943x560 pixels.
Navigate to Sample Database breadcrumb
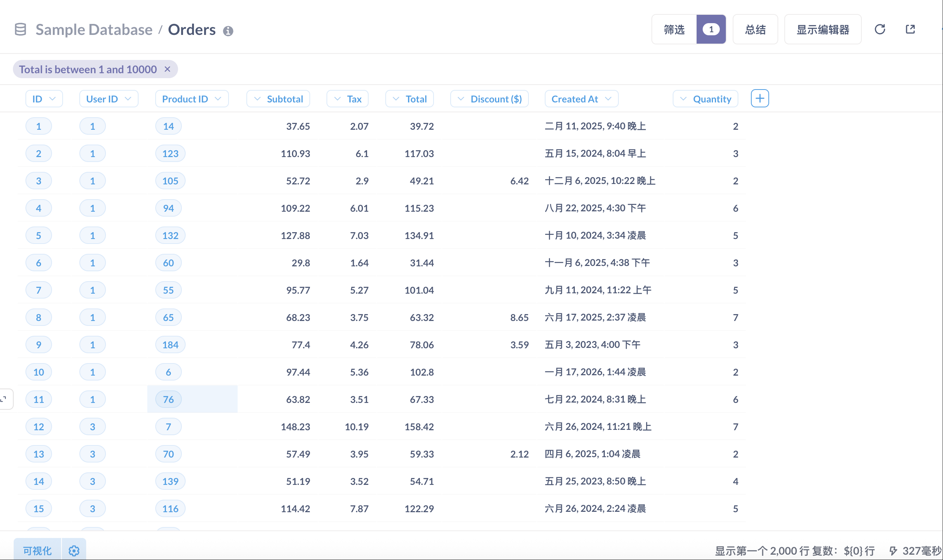click(94, 30)
